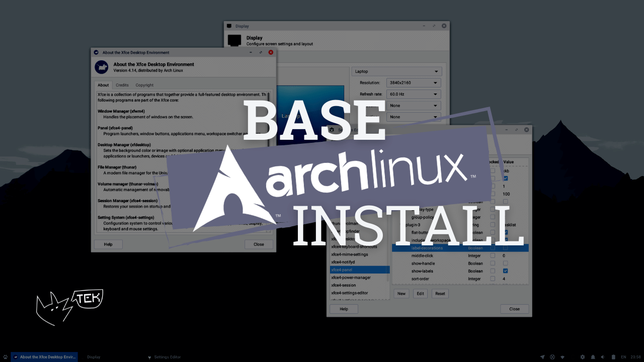Click the settings gear tray icon
Viewport: 644px width, 362px height.
[583, 357]
